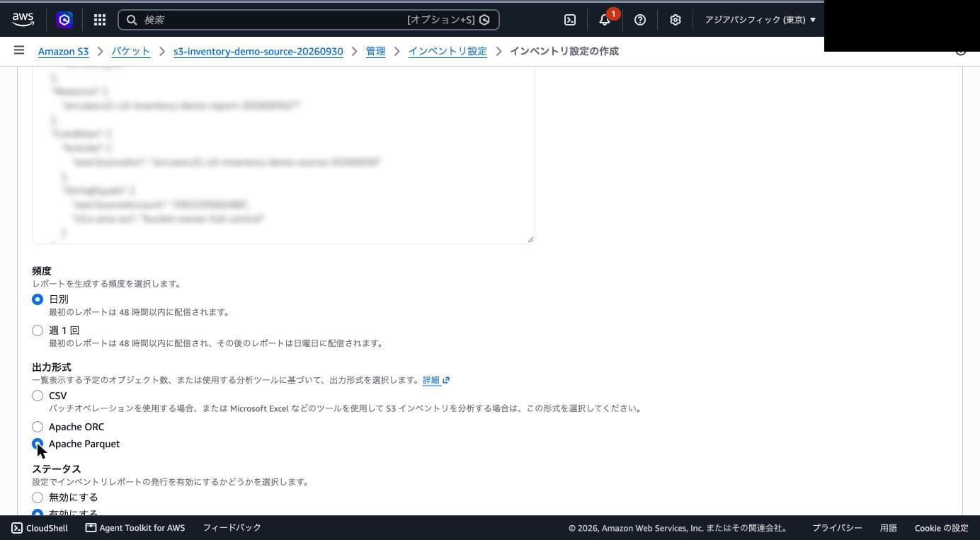Open CloudShell in the bottom bar
Image resolution: width=980 pixels, height=540 pixels.
tap(40, 528)
